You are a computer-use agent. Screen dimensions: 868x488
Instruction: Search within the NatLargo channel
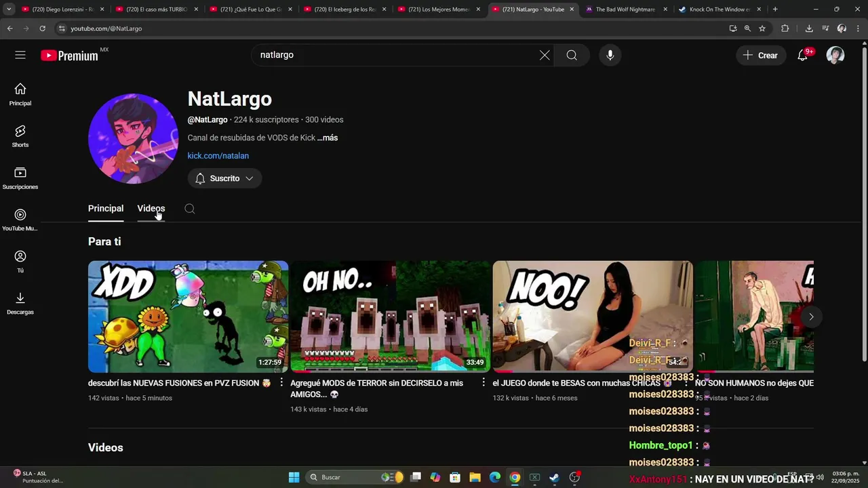(x=190, y=209)
